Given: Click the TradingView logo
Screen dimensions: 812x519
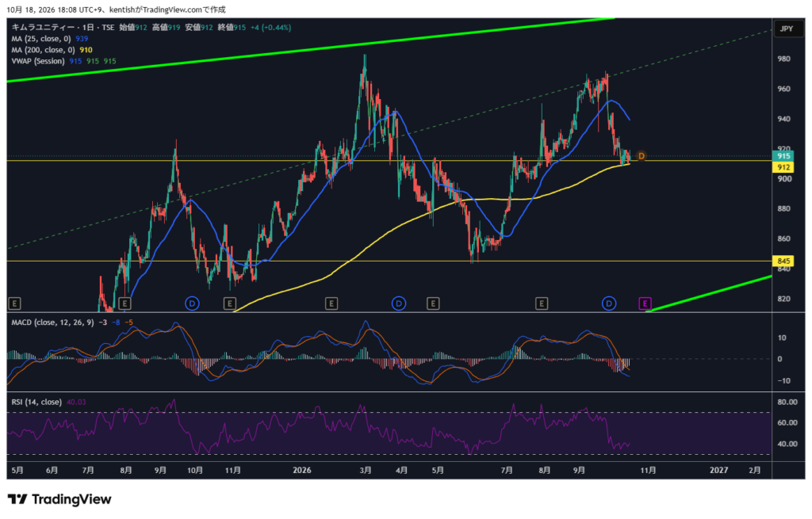Looking at the screenshot, I should coord(59,499).
